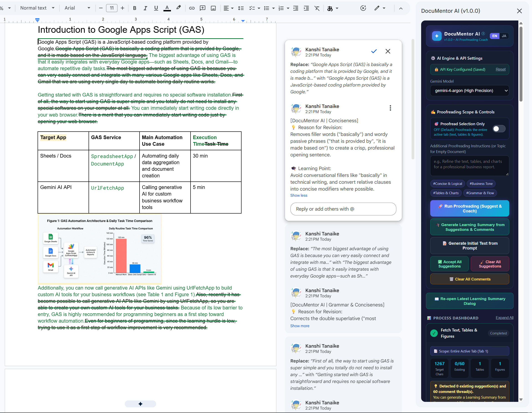The image size is (532, 413).
Task: Toggle bold formatting in toolbar
Action: coord(135,8)
